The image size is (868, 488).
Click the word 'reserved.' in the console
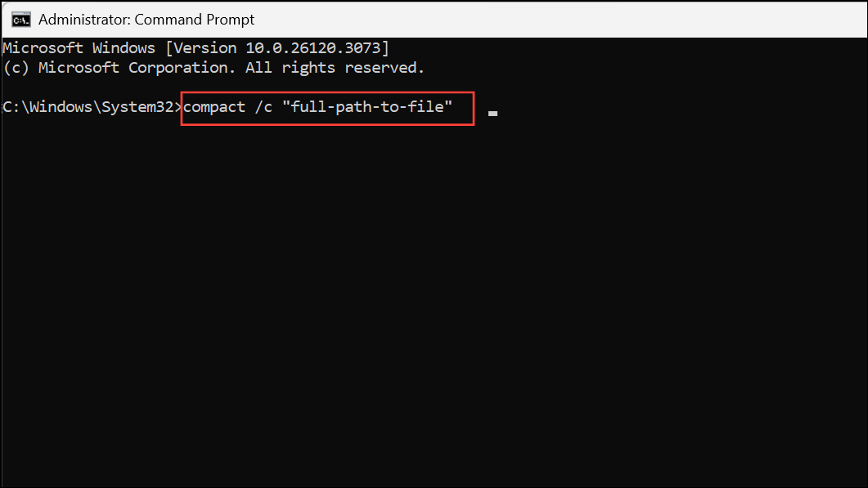coord(385,68)
